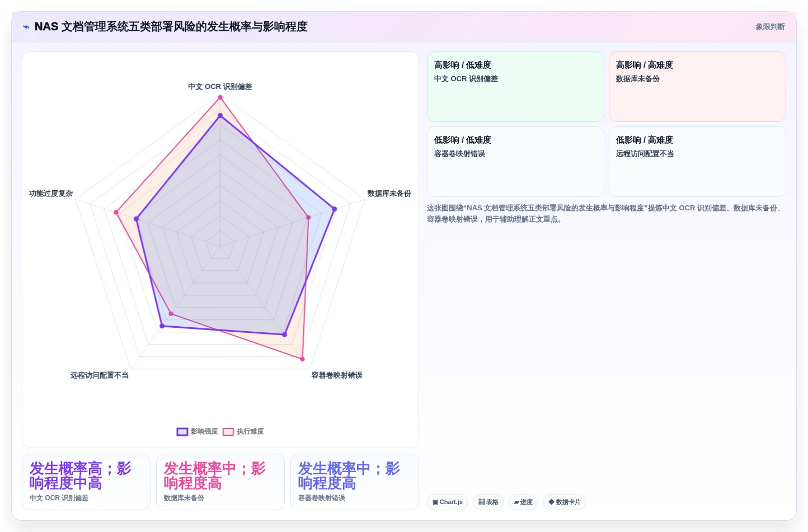
Task: Click the 远程访问配置不当 radar axis label
Action: [x=100, y=375]
